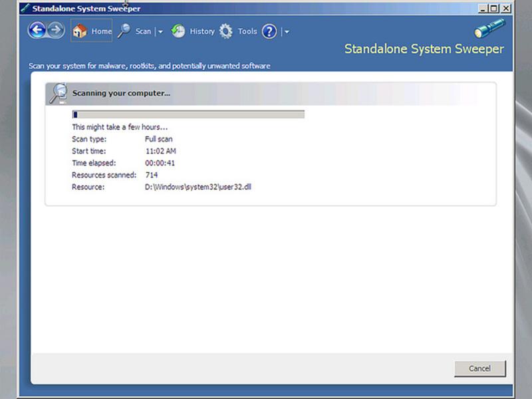Click the Tools gear icon
The image size is (532, 399).
click(x=225, y=31)
